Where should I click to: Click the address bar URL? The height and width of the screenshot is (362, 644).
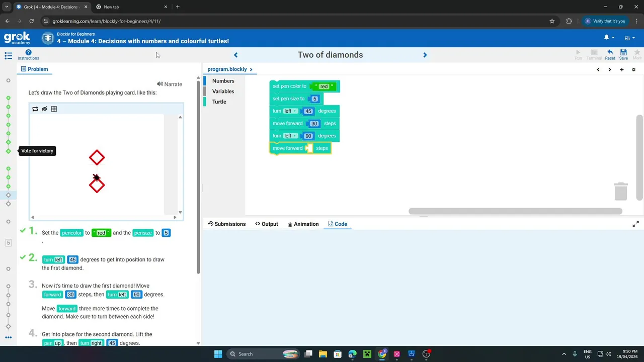[107, 21]
